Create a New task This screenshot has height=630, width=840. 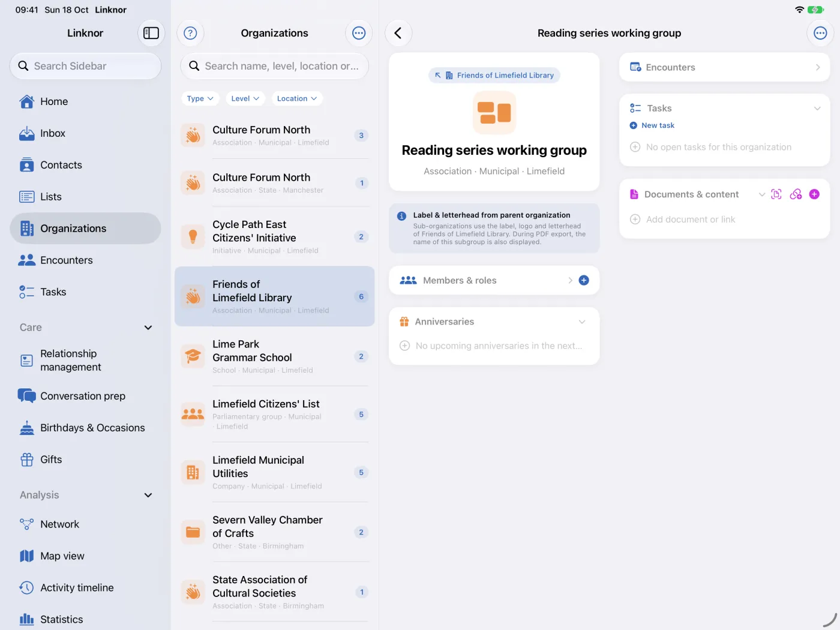[652, 125]
